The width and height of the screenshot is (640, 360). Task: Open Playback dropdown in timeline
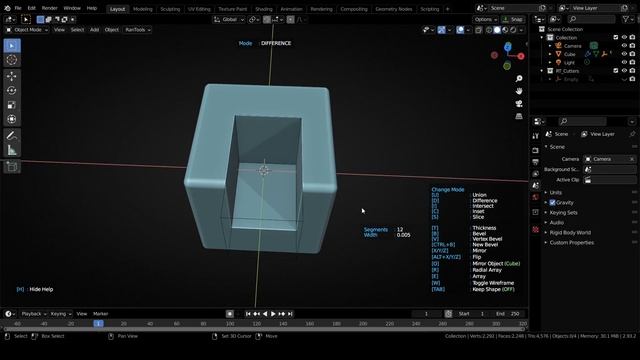tap(33, 314)
